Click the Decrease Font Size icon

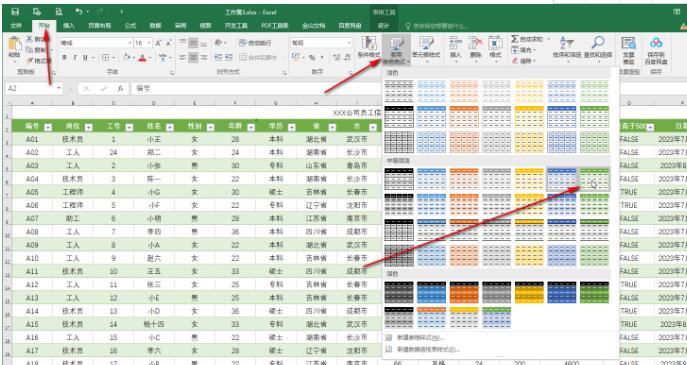[x=169, y=43]
